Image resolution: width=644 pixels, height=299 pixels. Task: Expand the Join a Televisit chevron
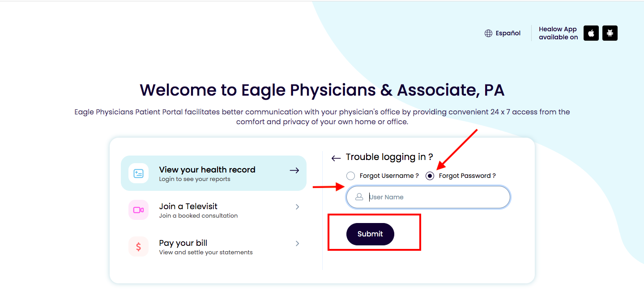tap(297, 207)
